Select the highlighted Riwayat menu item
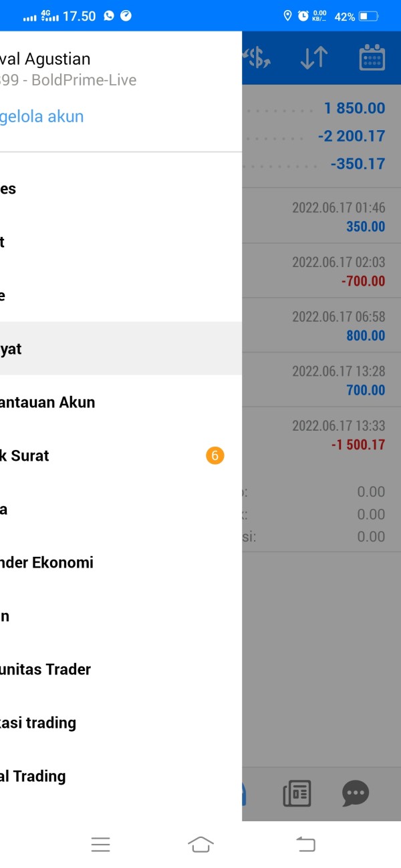401x868 pixels. point(121,349)
